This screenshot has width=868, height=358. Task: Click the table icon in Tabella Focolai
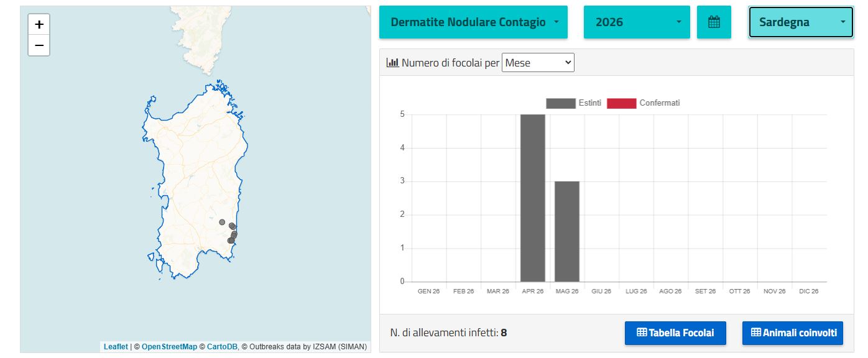click(642, 333)
